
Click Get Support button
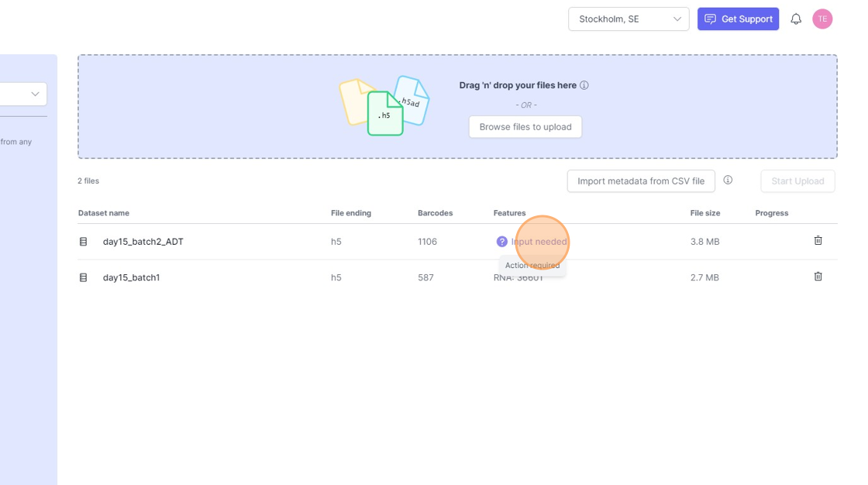(738, 19)
